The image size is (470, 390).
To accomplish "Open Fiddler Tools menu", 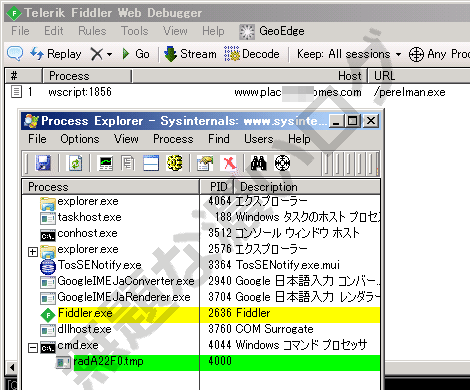I will click(134, 31).
